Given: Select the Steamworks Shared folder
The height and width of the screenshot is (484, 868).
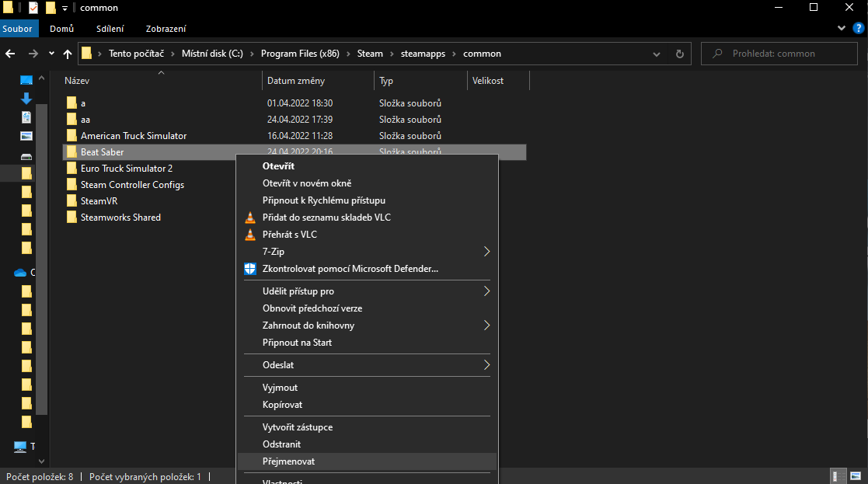Looking at the screenshot, I should (120, 218).
